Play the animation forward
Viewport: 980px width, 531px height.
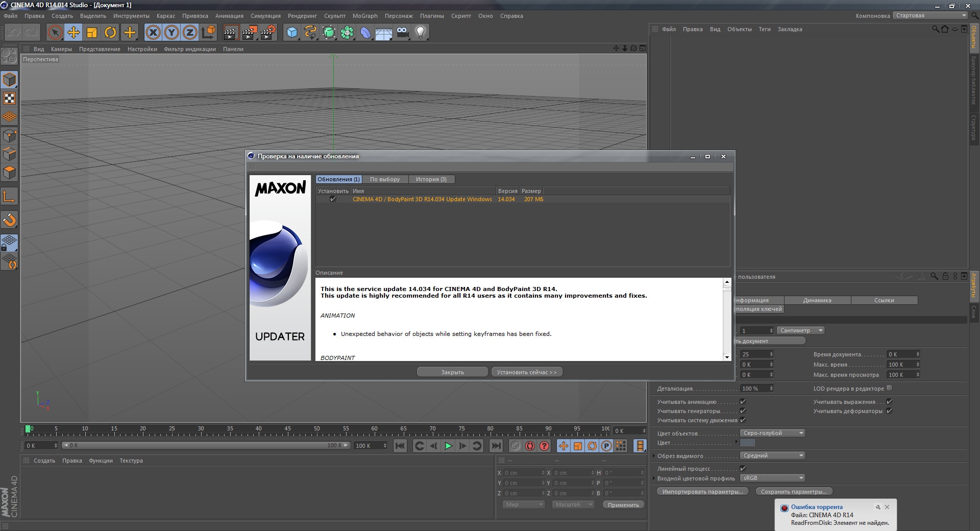point(448,446)
